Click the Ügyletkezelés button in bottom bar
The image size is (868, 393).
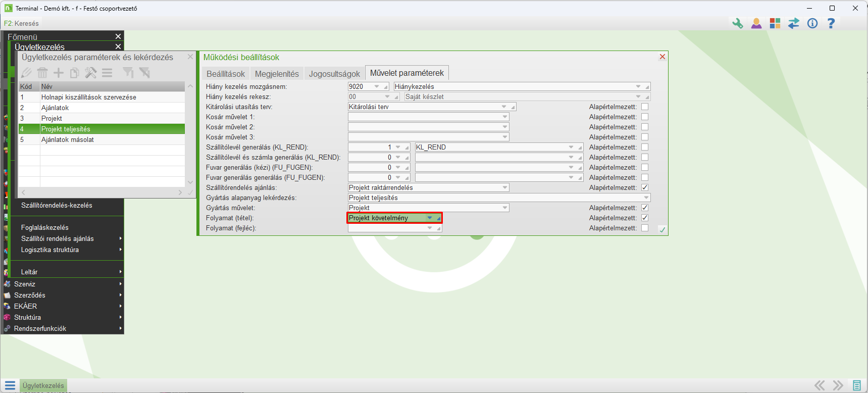43,385
